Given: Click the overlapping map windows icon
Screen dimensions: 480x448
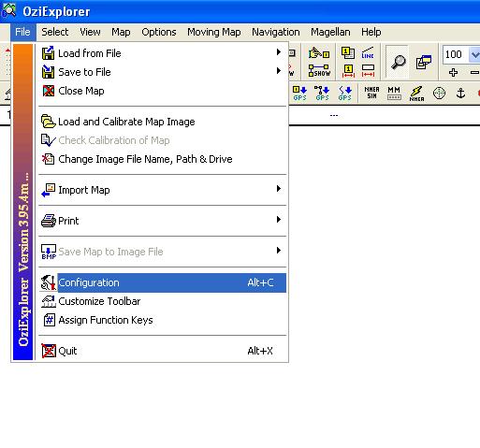Looking at the screenshot, I should pos(424,62).
